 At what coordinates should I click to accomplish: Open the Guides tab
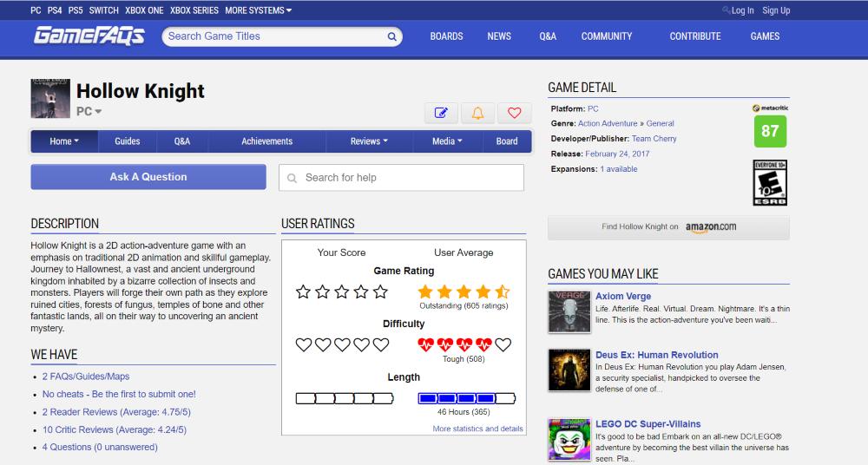[128, 141]
